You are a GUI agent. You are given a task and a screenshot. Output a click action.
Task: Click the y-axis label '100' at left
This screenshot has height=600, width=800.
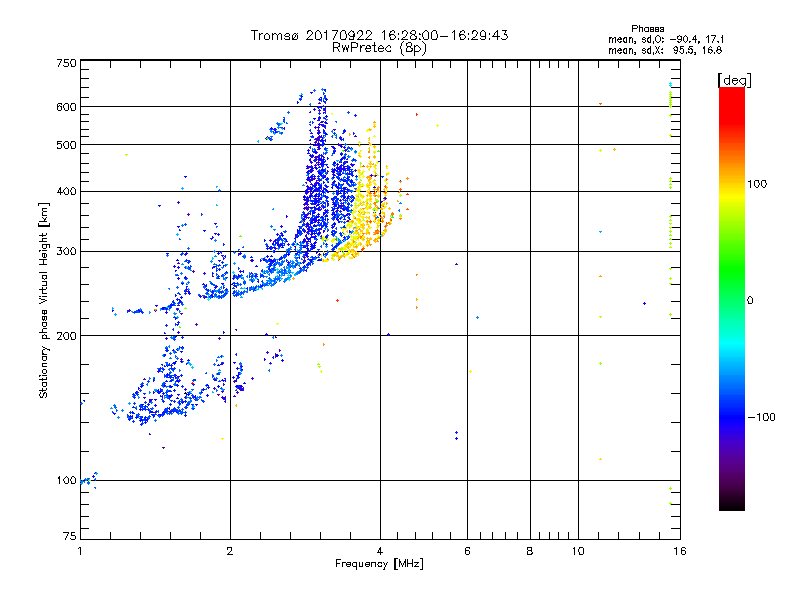coord(67,481)
